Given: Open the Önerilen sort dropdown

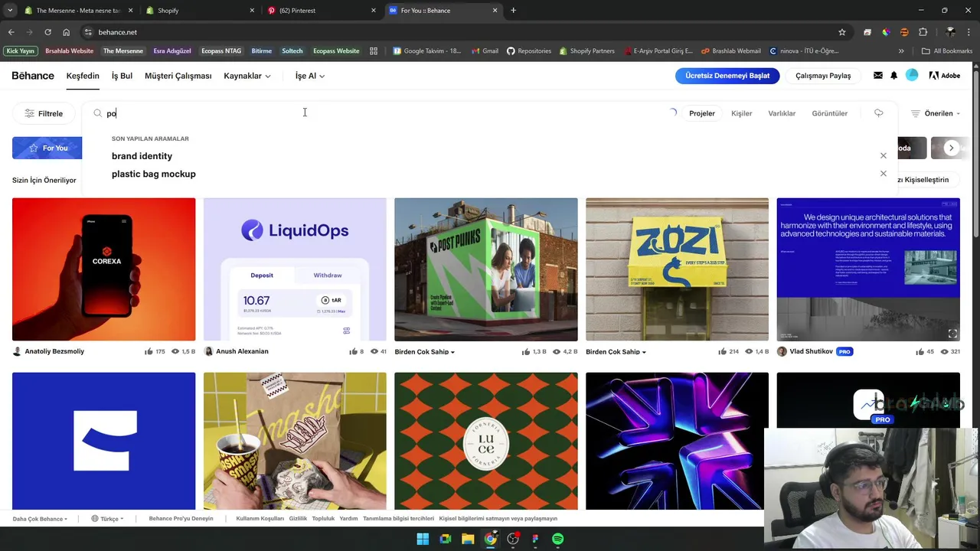Looking at the screenshot, I should tap(936, 113).
